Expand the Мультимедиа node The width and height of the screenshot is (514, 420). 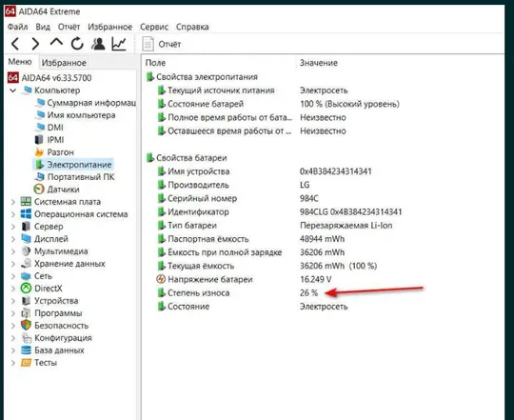(x=13, y=251)
